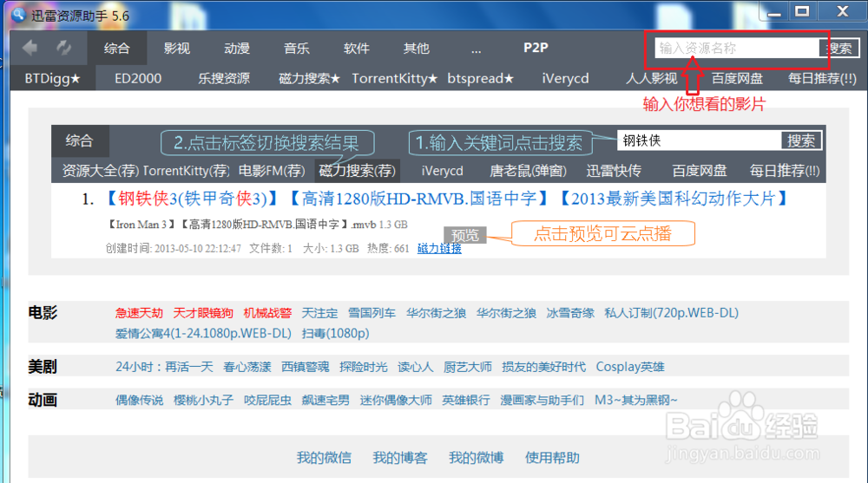Screen dimensions: 868x483
Task: Open the movie link 冰雪奇缘
Action: point(570,313)
